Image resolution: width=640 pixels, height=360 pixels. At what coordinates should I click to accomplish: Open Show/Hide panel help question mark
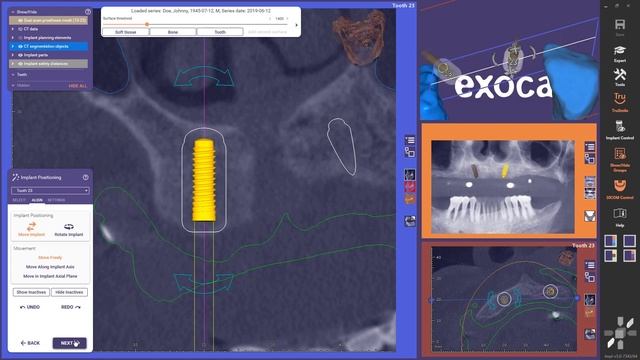click(x=88, y=12)
